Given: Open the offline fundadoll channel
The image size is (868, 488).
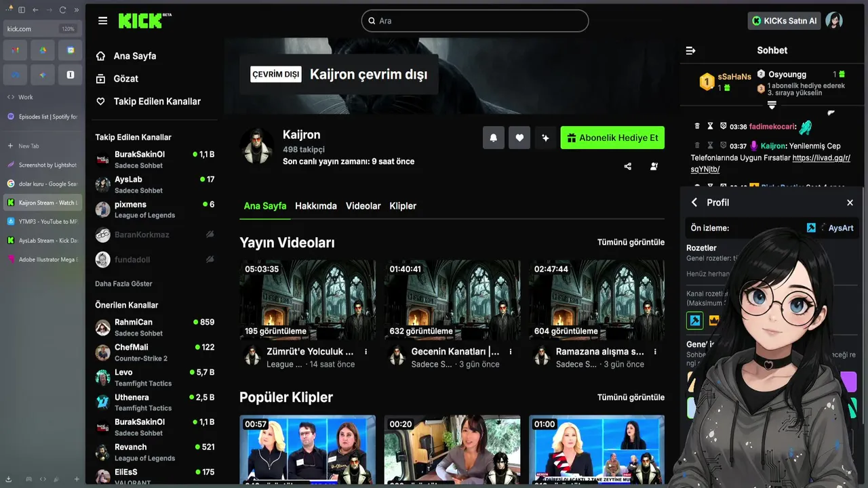Looking at the screenshot, I should click(x=155, y=260).
